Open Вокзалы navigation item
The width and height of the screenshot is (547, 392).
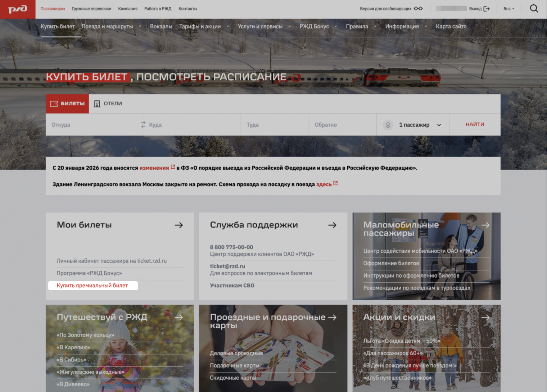pyautogui.click(x=161, y=26)
